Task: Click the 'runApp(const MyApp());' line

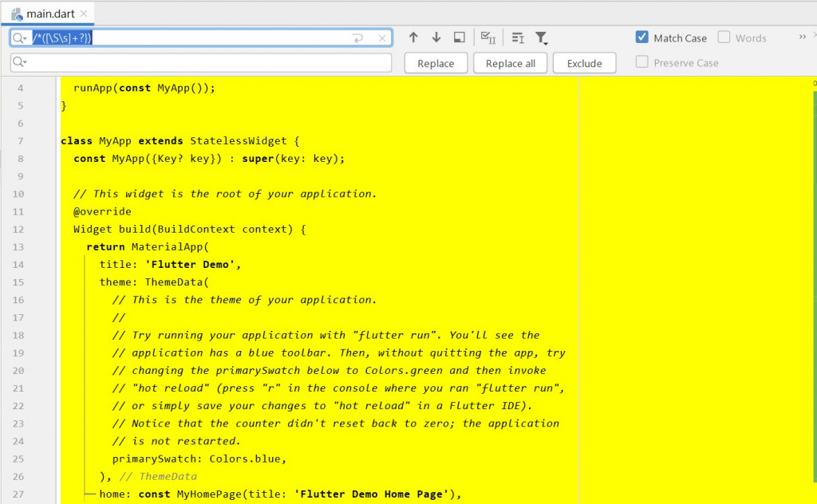Action: 144,88
